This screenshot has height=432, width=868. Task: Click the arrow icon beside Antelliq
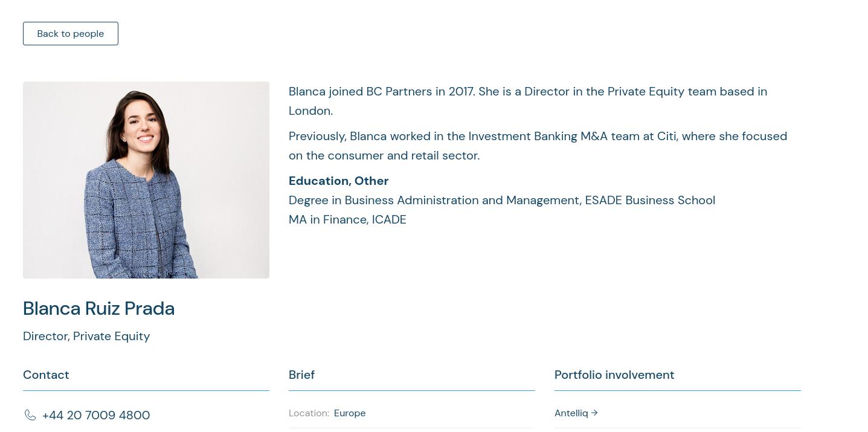594,413
